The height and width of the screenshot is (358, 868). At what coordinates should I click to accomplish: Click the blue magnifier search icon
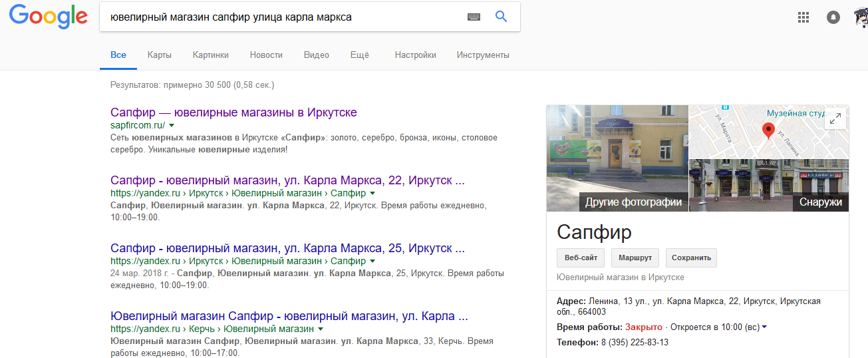click(x=502, y=17)
